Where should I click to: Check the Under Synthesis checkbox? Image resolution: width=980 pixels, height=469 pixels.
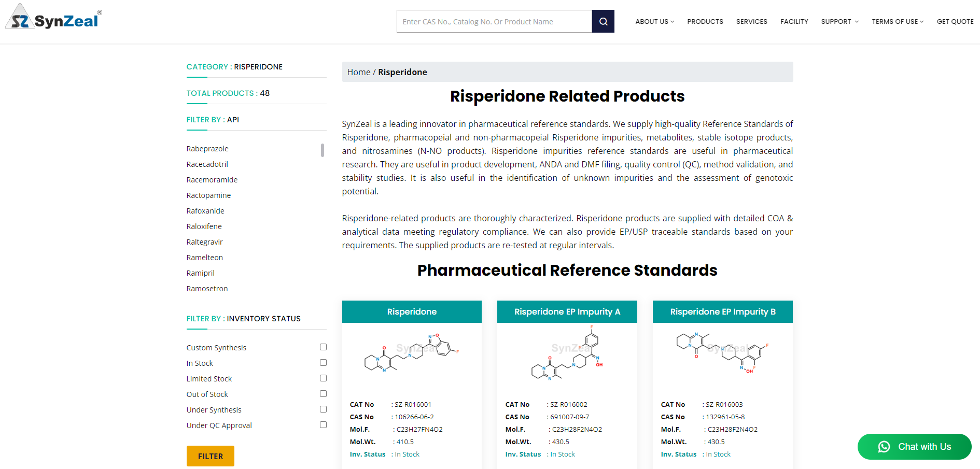pyautogui.click(x=323, y=409)
